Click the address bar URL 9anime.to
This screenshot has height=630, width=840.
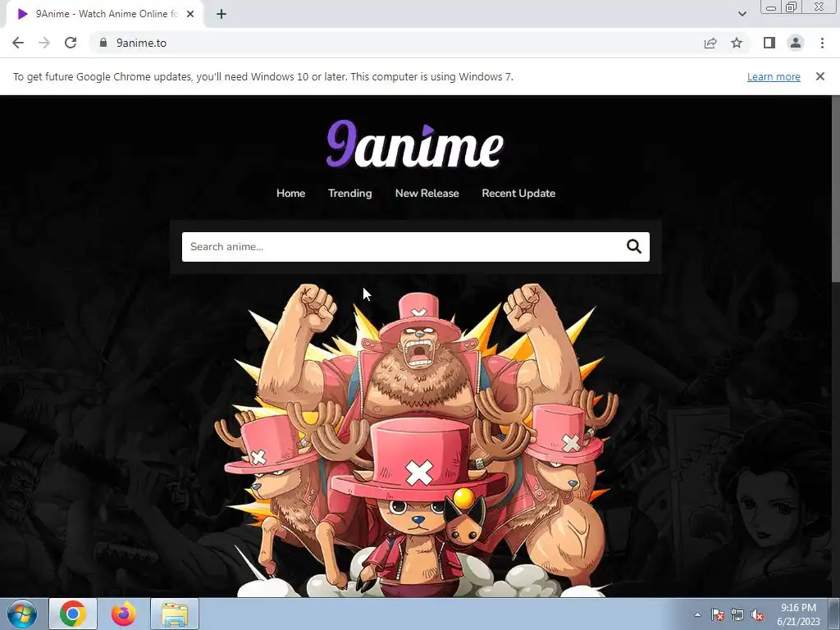point(141,43)
